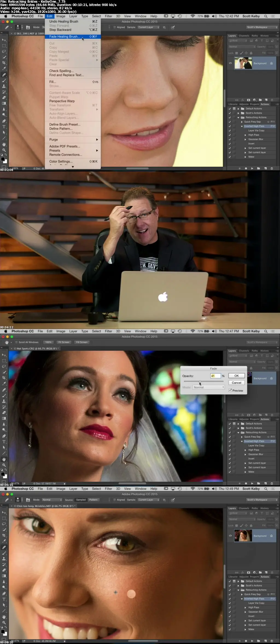
Task: Click foreground color swatch in SK1_3861.NEF window
Action: 3,159
